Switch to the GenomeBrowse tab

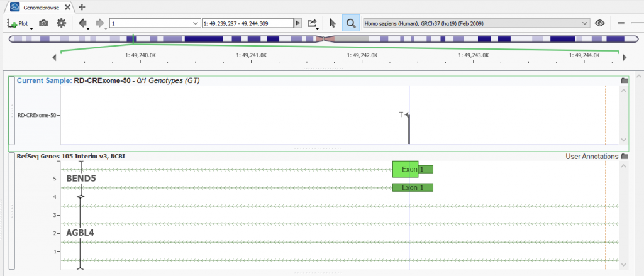pyautogui.click(x=38, y=7)
